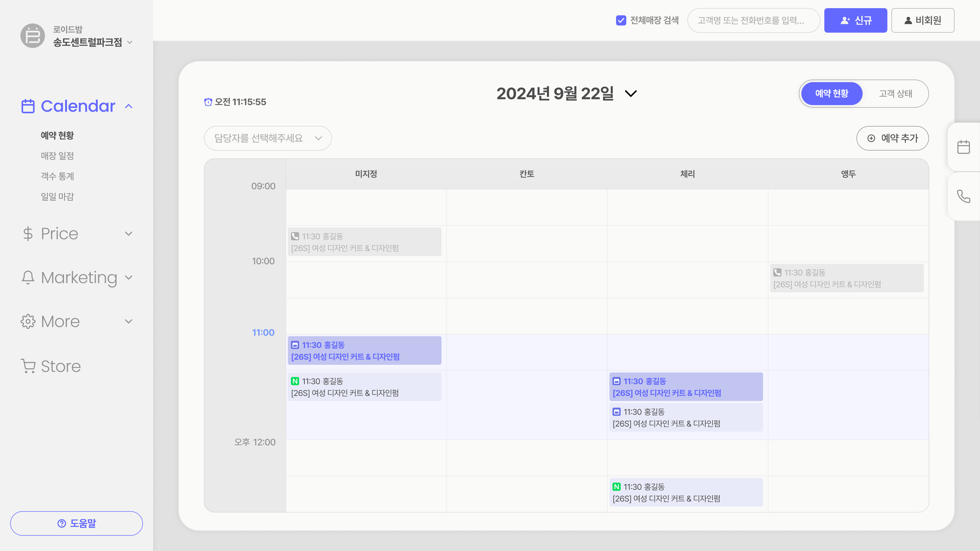Select the 칸토 column header
Viewport: 980px width, 551px height.
pyautogui.click(x=527, y=174)
